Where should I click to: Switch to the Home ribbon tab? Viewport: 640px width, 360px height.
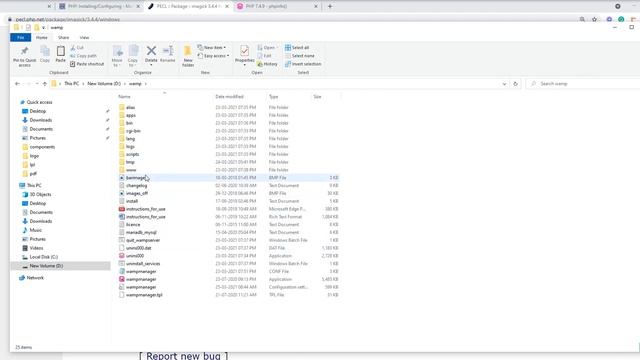click(42, 38)
